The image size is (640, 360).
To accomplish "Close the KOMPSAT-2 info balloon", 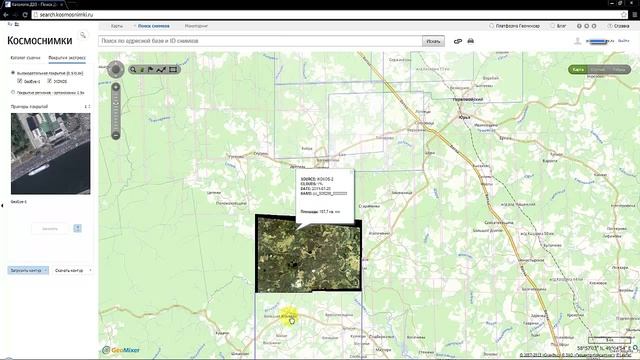I will coord(351,172).
